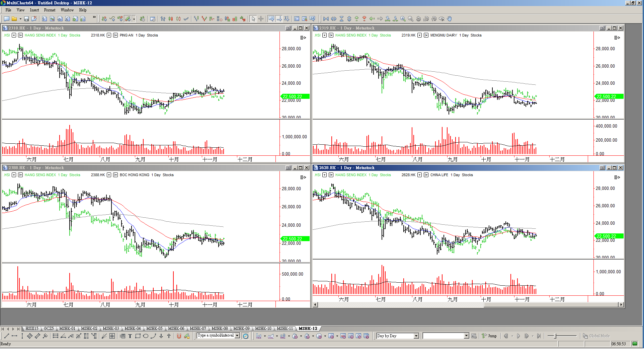
Task: Click the Save workspace icon
Action: [26, 19]
